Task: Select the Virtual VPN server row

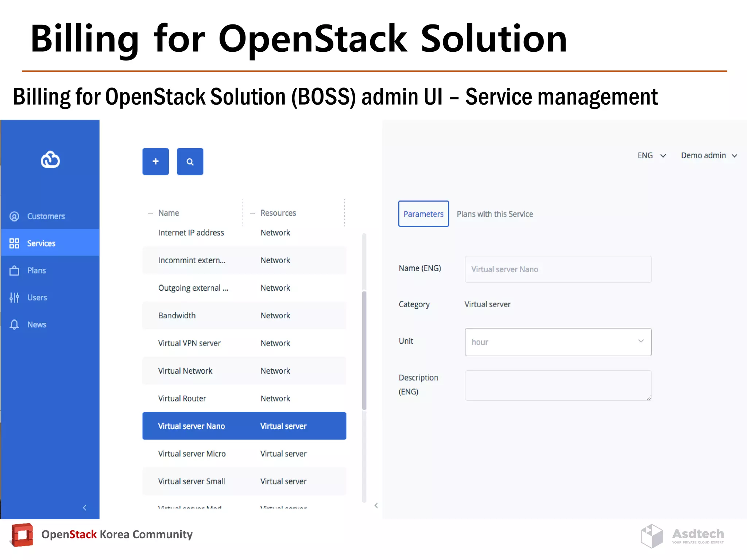Action: tap(244, 343)
